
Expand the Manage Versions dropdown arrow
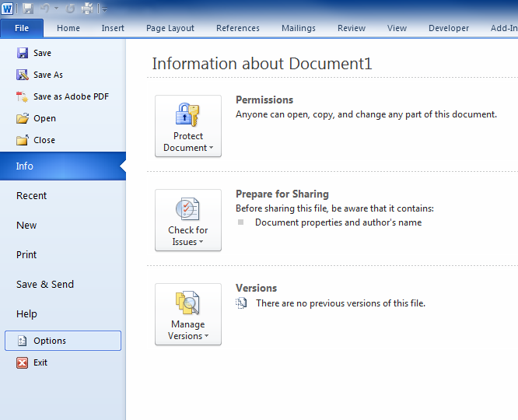(x=206, y=336)
